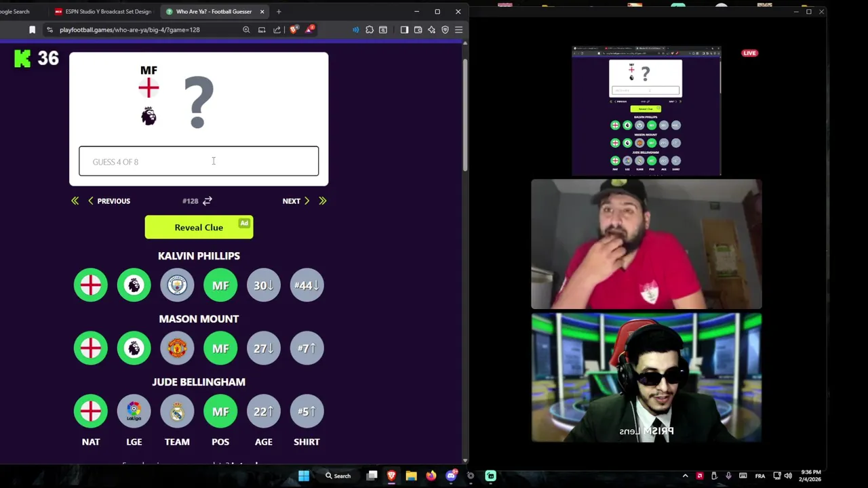The height and width of the screenshot is (488, 868).
Task: Click Jude Bellingham's age 22 badge
Action: click(x=264, y=411)
